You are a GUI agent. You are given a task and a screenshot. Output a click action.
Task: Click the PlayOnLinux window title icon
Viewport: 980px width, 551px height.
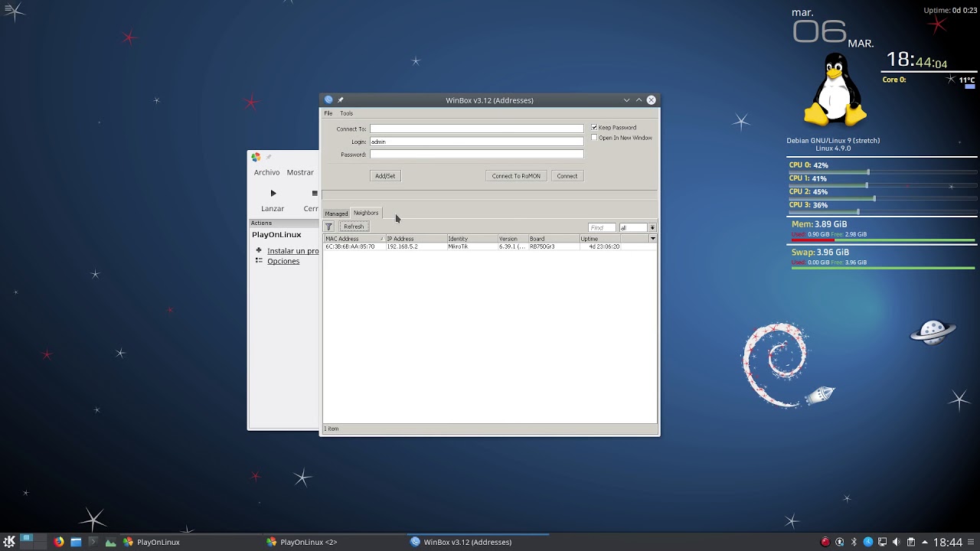pos(256,157)
